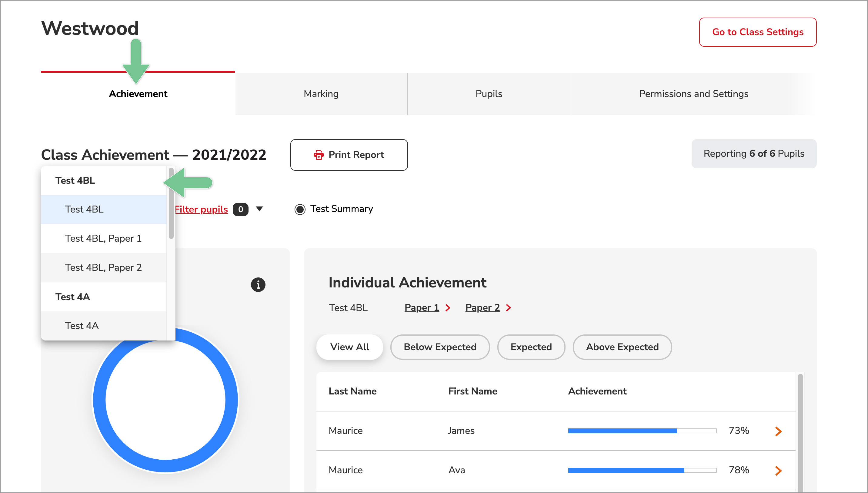Open the Filter pupils link
868x493 pixels.
(x=201, y=209)
